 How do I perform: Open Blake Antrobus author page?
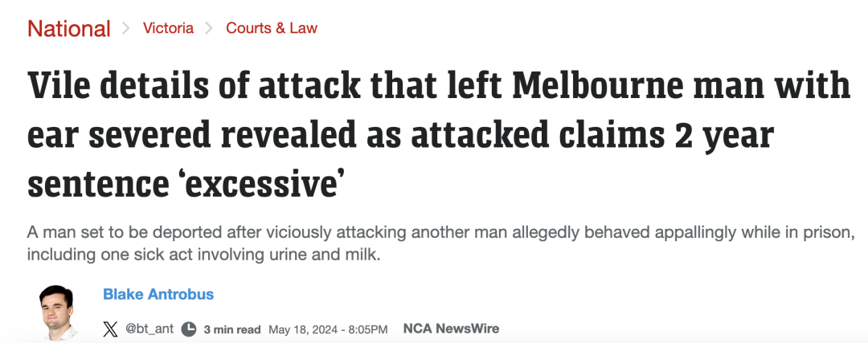(x=158, y=294)
